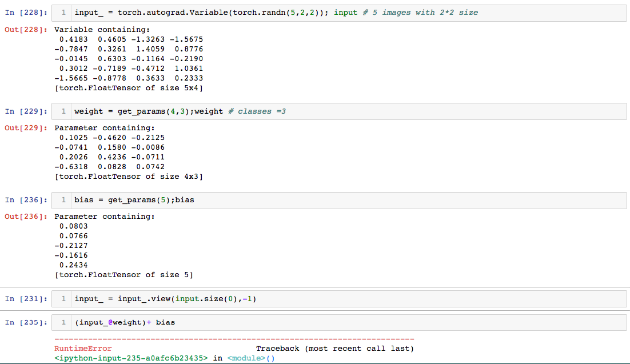Click the FloatTensor of size 5 output
This screenshot has width=630, height=364.
(x=123, y=275)
